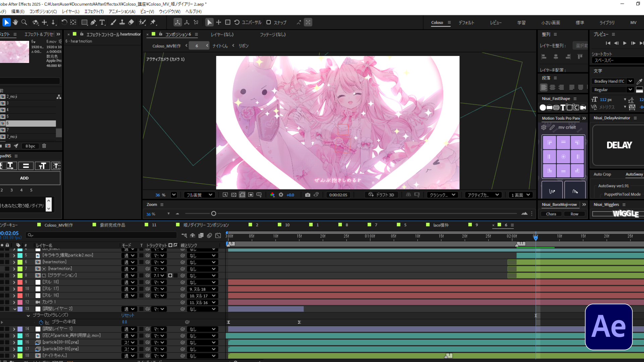Click the リセット link for blur effect
The height and width of the screenshot is (362, 644).
click(x=128, y=315)
